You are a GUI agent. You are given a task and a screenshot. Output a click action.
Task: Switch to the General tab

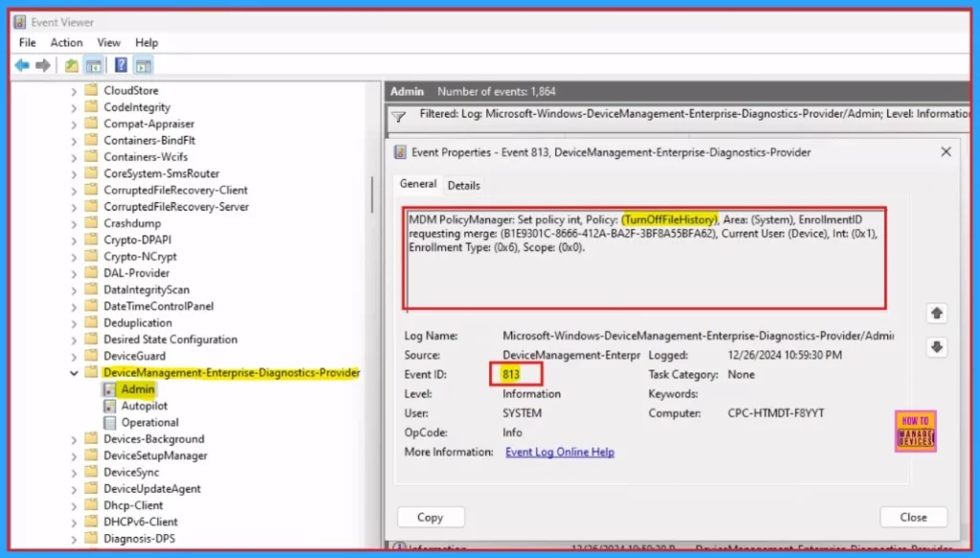point(418,184)
